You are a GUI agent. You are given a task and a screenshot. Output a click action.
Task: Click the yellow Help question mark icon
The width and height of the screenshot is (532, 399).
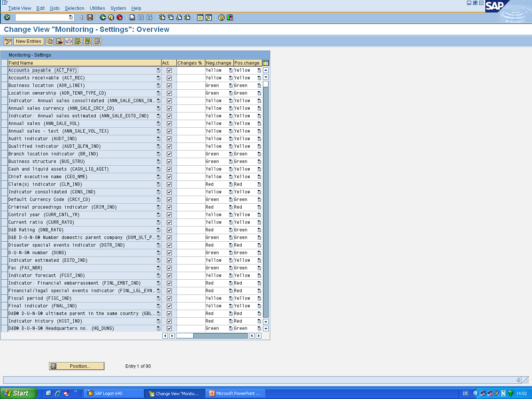(x=222, y=17)
